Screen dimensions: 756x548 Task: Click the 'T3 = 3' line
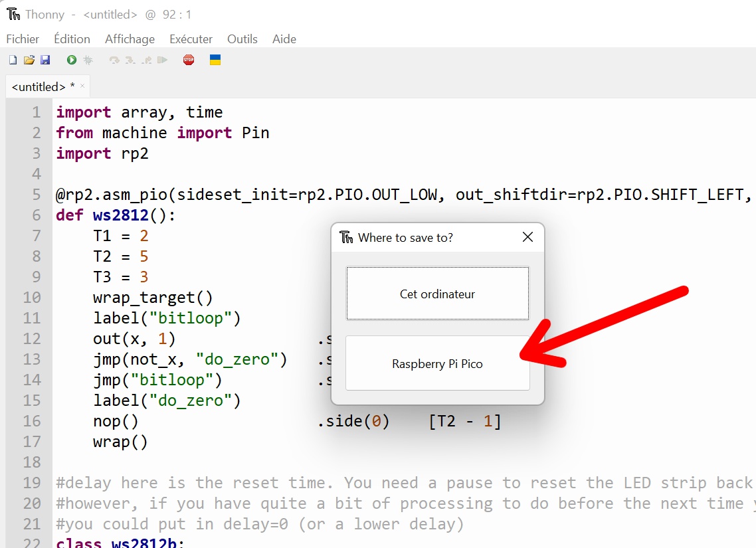[120, 277]
